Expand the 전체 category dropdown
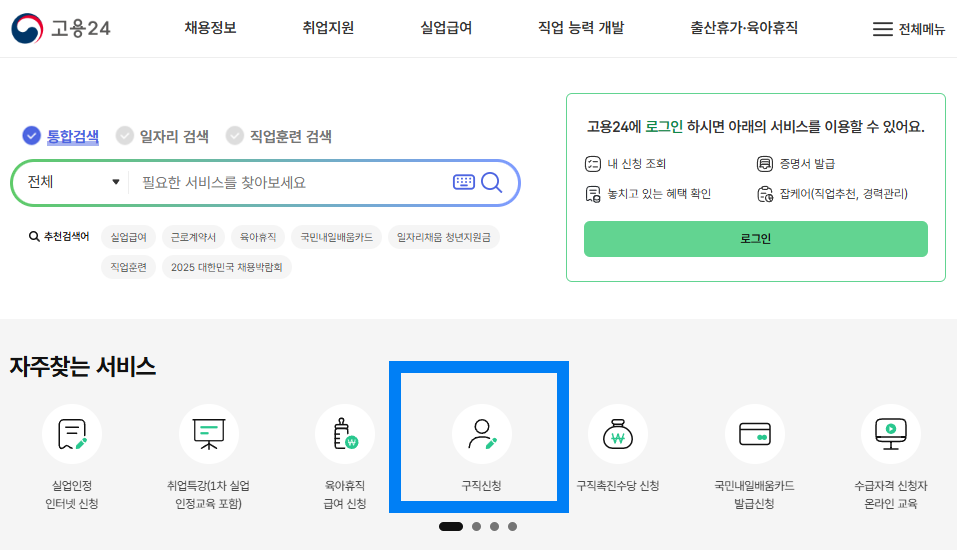 pyautogui.click(x=73, y=182)
